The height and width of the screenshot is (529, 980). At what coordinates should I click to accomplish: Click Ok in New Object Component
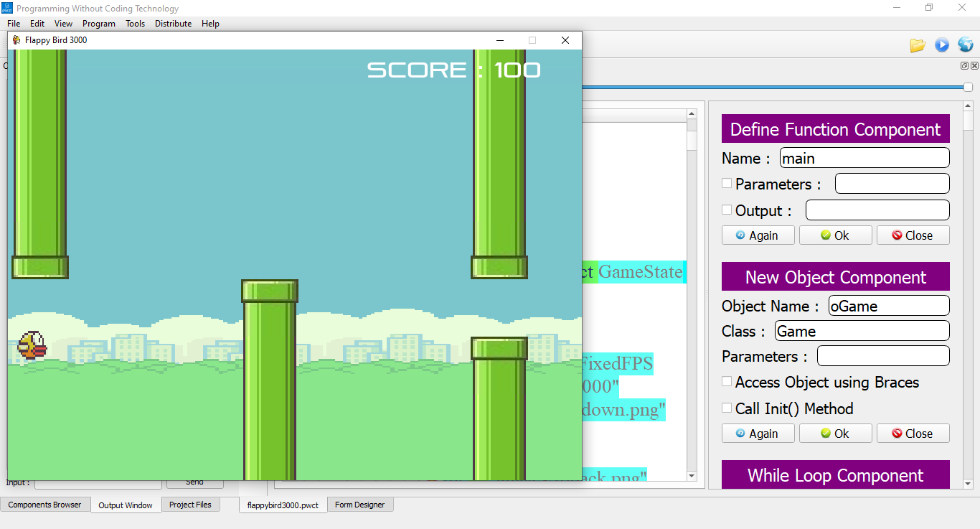click(836, 434)
